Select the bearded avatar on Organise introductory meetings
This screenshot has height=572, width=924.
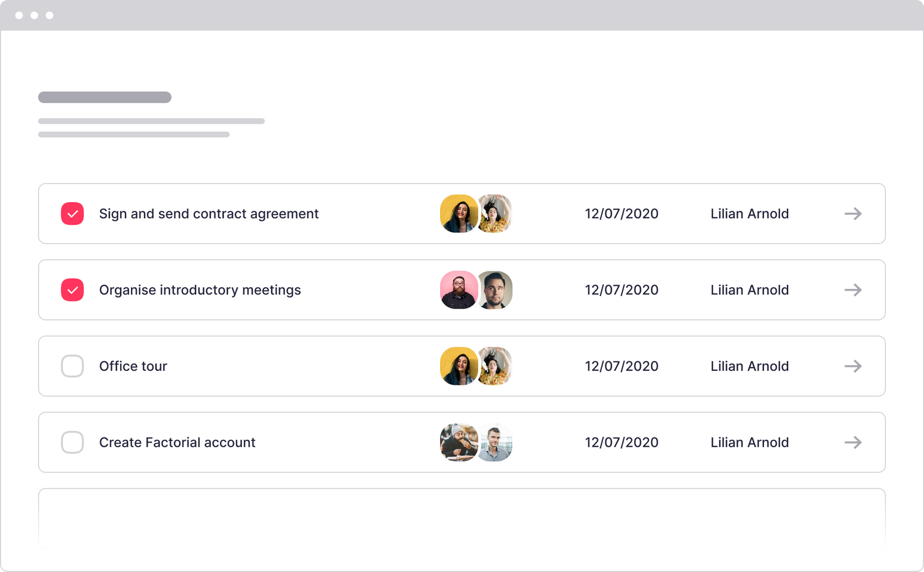point(459,289)
